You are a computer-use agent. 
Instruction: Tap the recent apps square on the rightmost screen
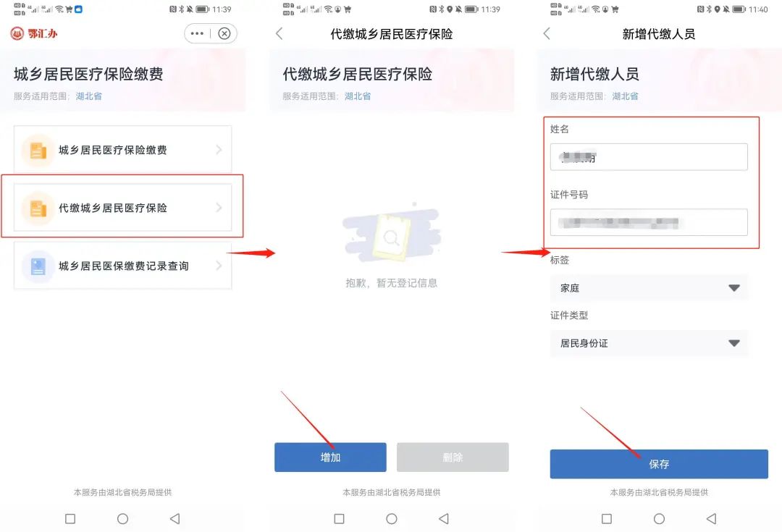point(607,519)
